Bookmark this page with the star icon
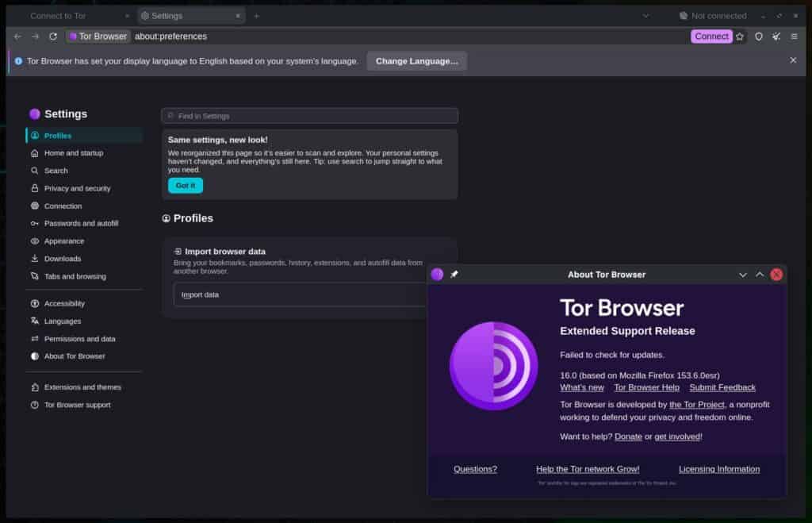 [x=740, y=37]
